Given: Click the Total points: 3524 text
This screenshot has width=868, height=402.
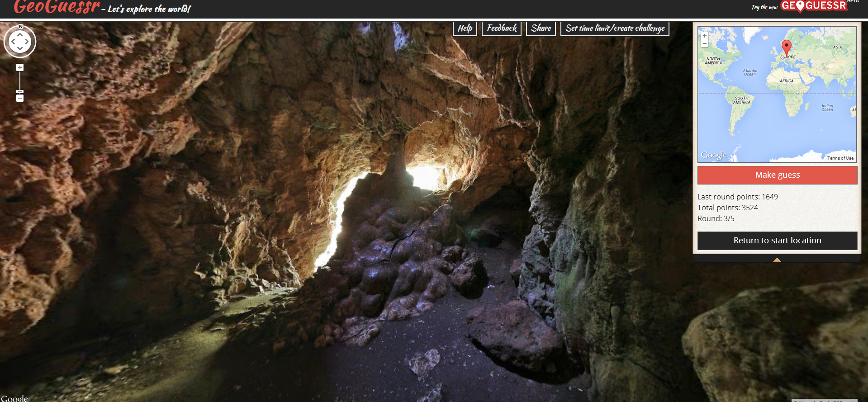Looking at the screenshot, I should (728, 208).
